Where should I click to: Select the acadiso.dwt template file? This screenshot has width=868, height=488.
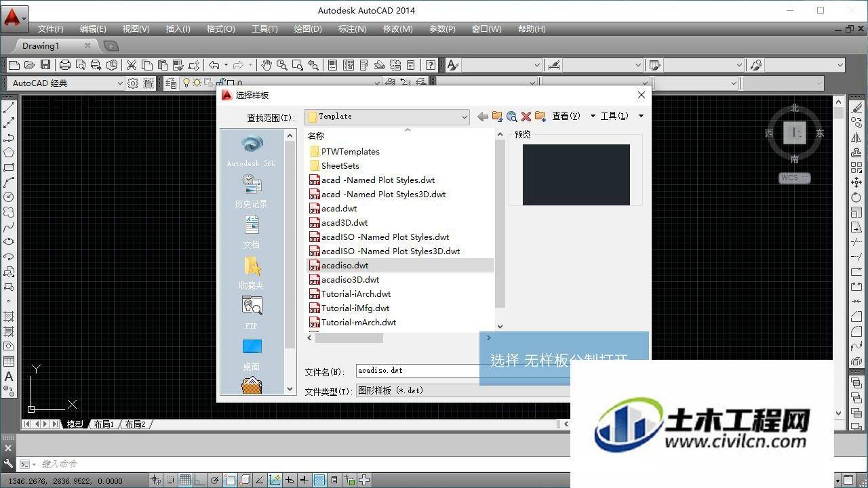click(401, 266)
